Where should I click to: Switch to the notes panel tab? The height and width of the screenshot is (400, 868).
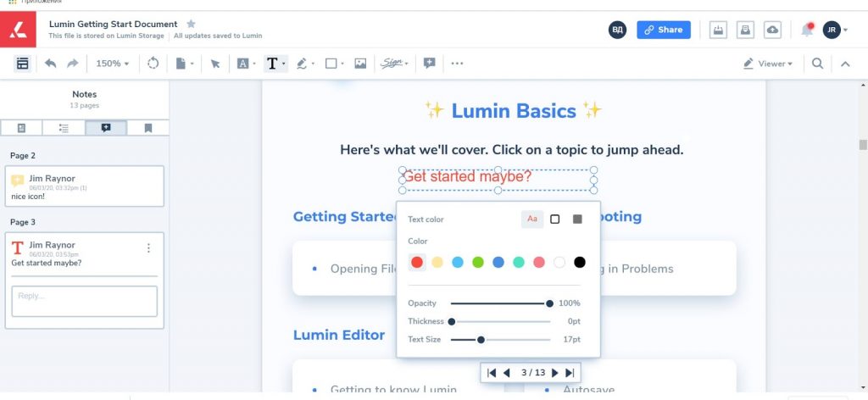(106, 128)
